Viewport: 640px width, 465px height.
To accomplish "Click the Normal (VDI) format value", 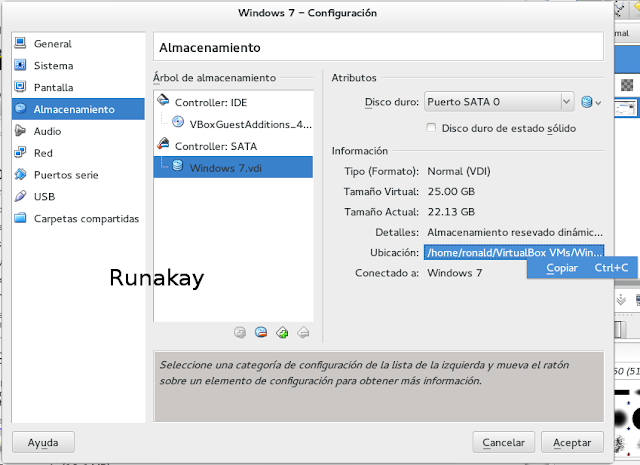I will click(x=459, y=171).
